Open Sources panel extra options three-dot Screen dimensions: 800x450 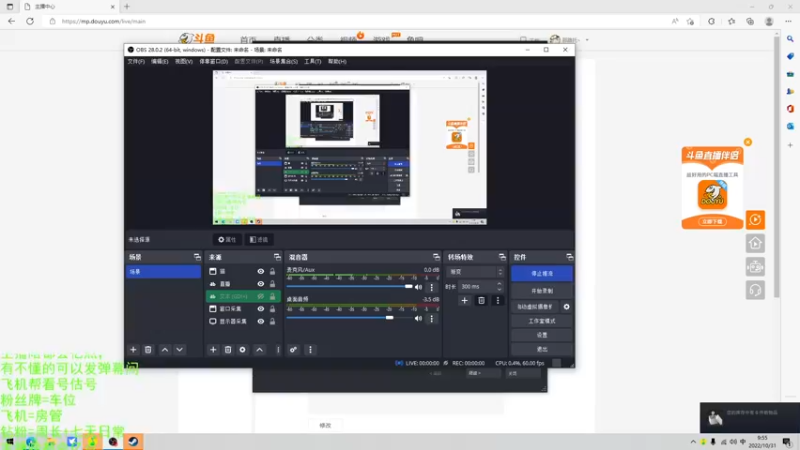278,349
